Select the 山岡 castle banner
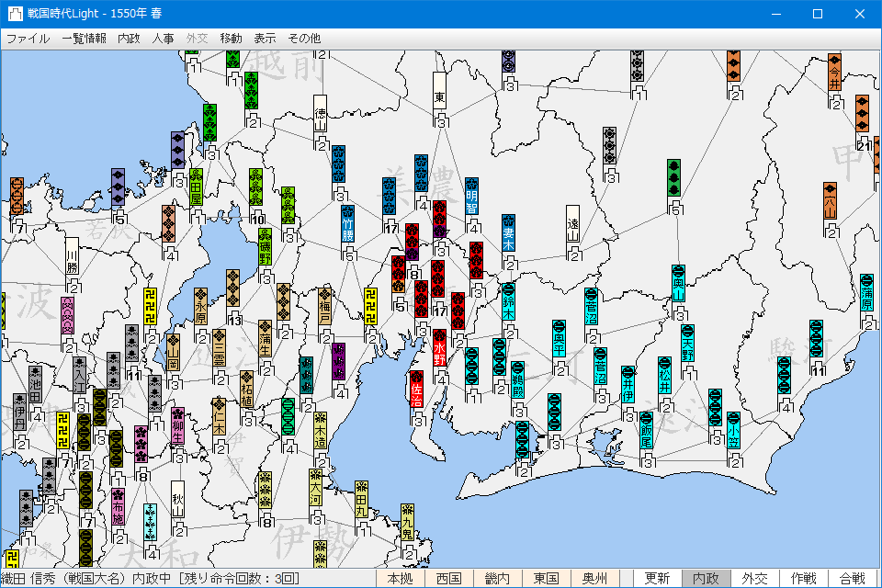This screenshot has height=588, width=882. coord(174,352)
